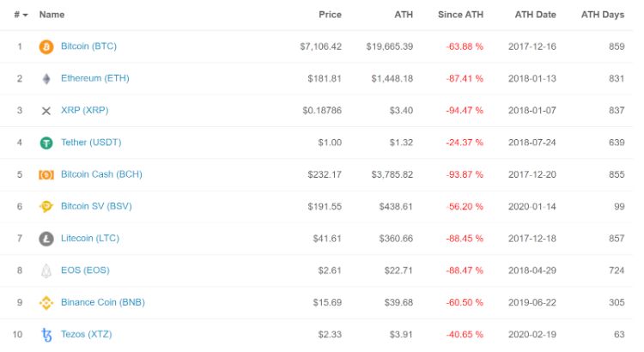Open the Ethereum (ETH) link

pos(94,78)
